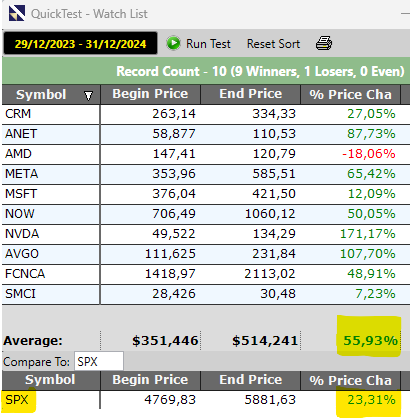Click CRM change value 27,05%
Screen dimensions: 410x420
coord(371,114)
